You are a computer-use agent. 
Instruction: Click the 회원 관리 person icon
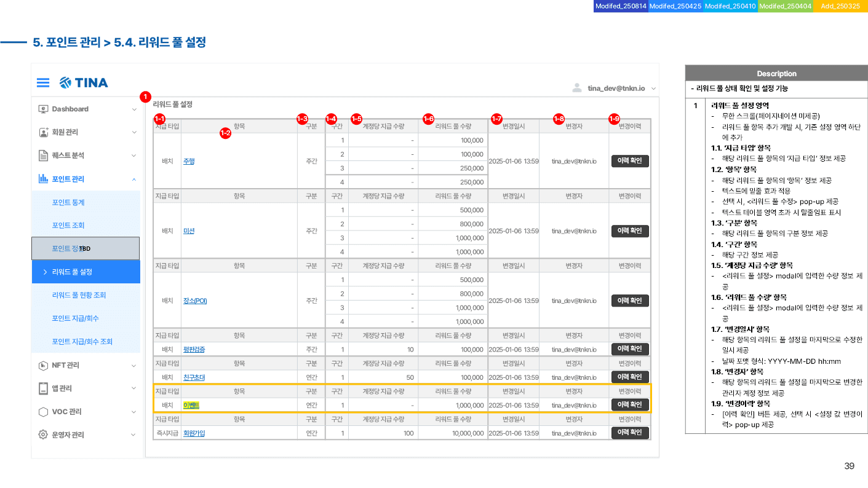[x=43, y=132]
